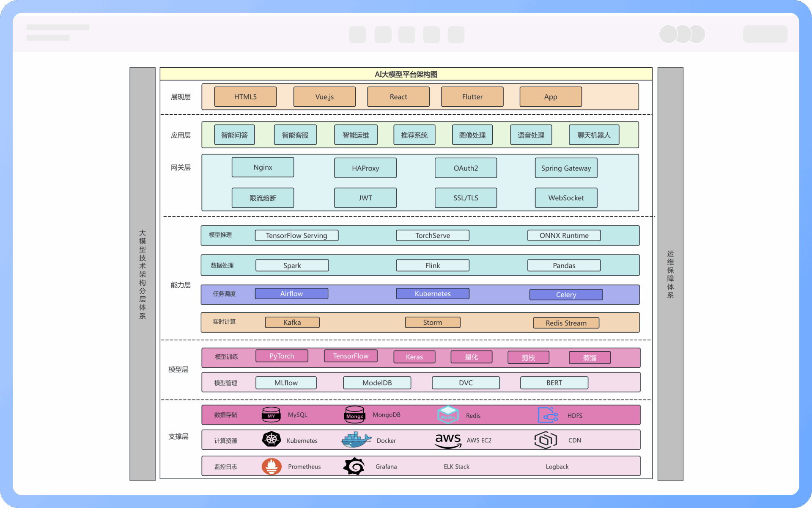
Task: Select the Airflow scheduling block
Action: coord(291,294)
